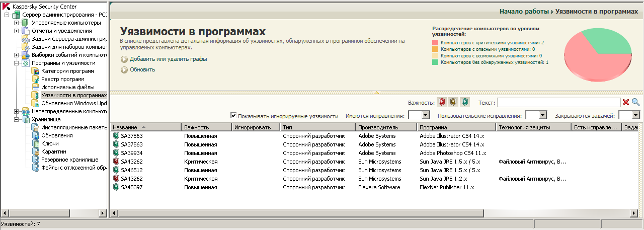Image resolution: width=644 pixels, height=230 pixels.
Task: Expand the Нераспределенные компьютеры node
Action: click(x=16, y=111)
